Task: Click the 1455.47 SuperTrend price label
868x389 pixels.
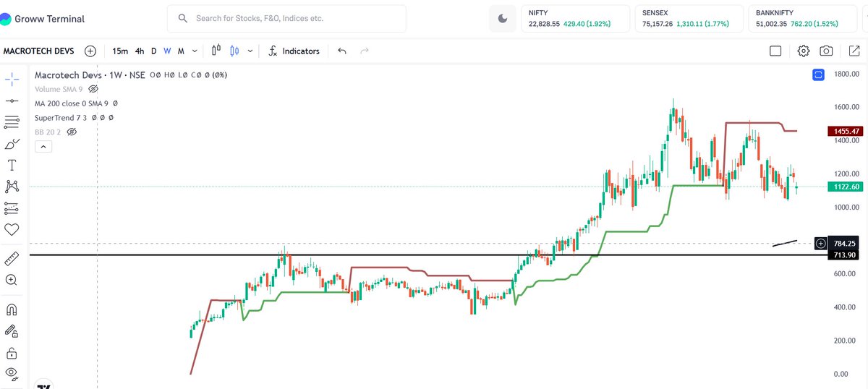Action: (x=846, y=131)
